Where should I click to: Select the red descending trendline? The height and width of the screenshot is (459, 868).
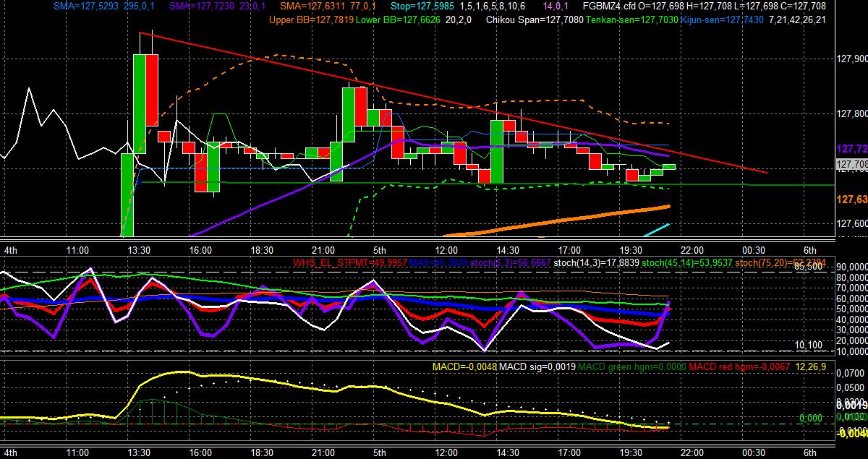(454, 101)
